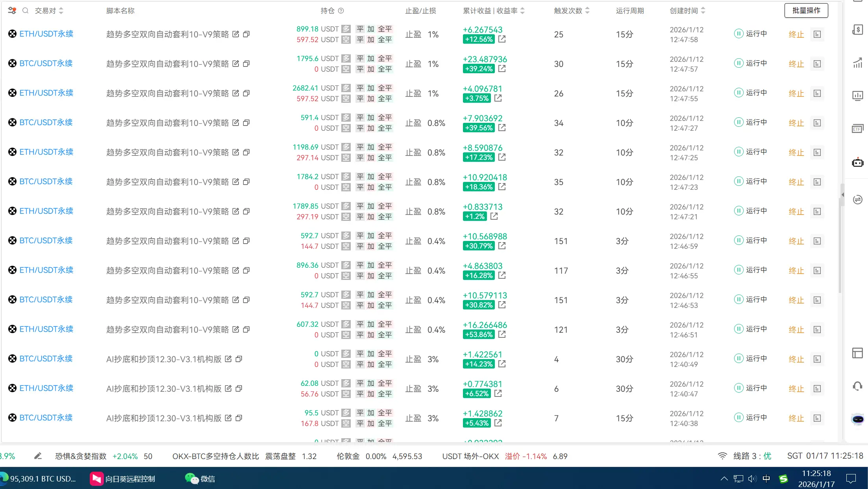This screenshot has height=489, width=868.
Task: Edit script name in first ETH/USDT row
Action: click(235, 34)
